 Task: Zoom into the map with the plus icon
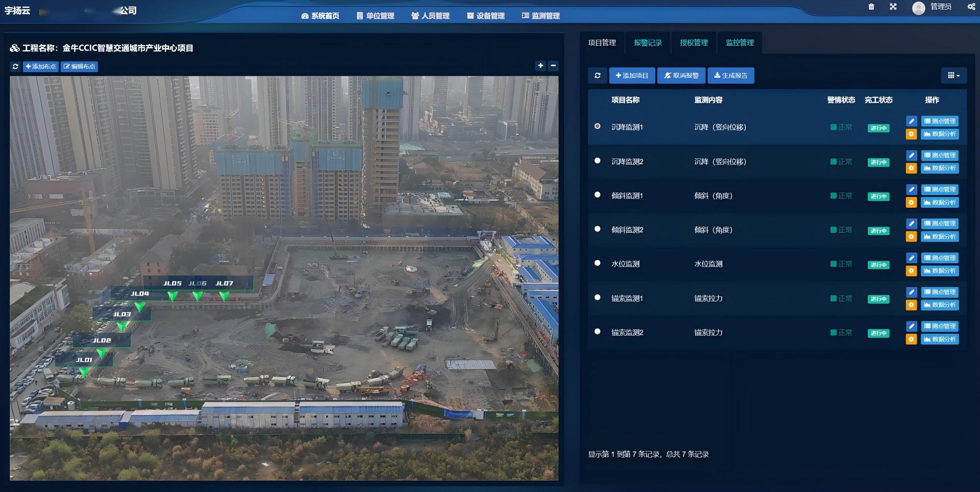click(x=540, y=65)
